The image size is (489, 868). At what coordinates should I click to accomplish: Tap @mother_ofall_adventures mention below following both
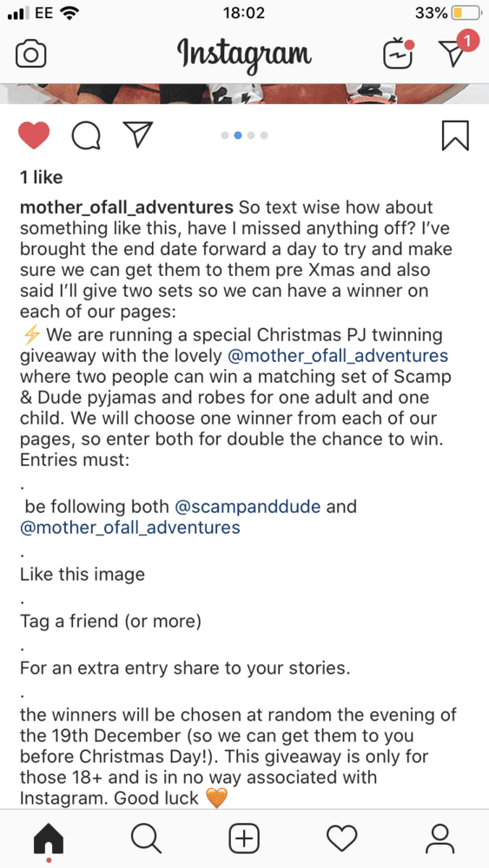[130, 528]
